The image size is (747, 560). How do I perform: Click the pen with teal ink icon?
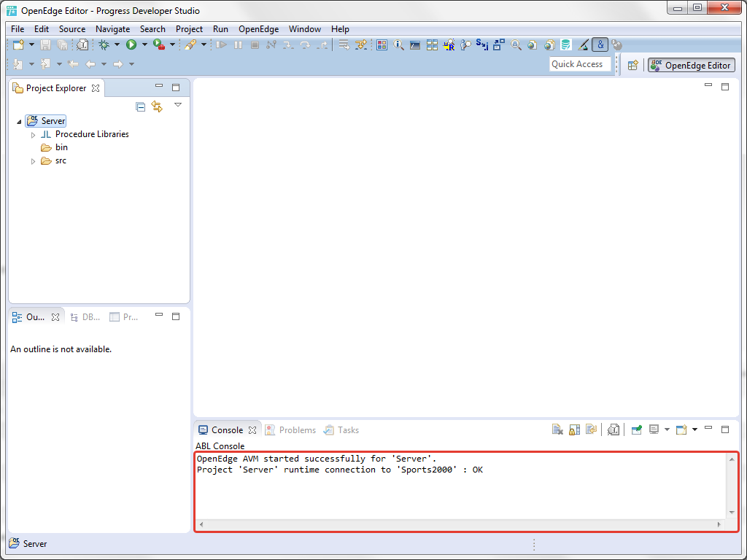coord(583,44)
